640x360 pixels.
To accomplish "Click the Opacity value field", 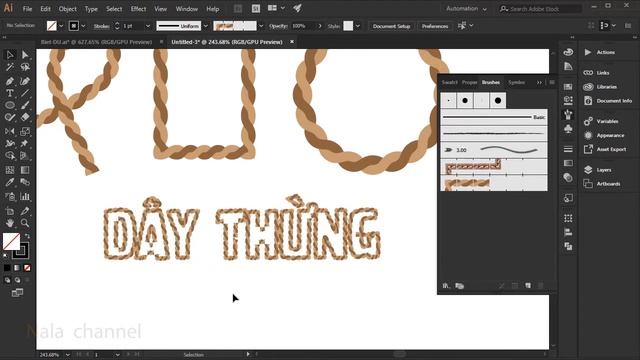I will 303,26.
